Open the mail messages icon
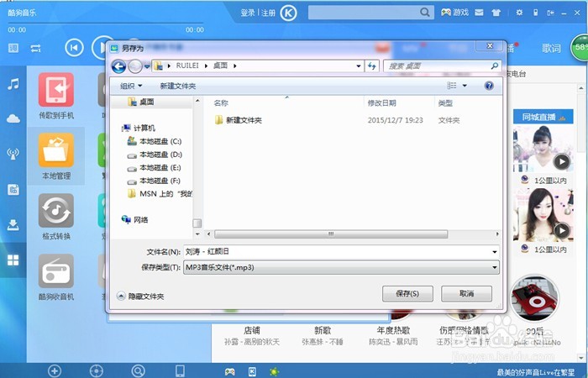Screen dimensions: 588x378 [x=479, y=13]
